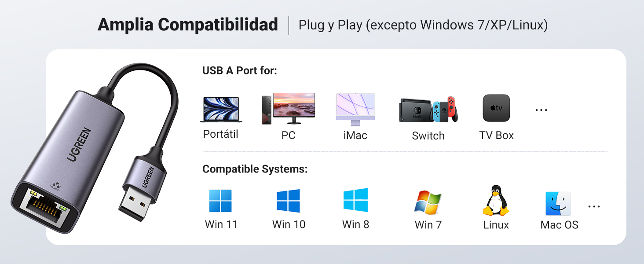Screen dimensions: 644x264
Task: Click the Win 11 logo
Action: pos(220,201)
